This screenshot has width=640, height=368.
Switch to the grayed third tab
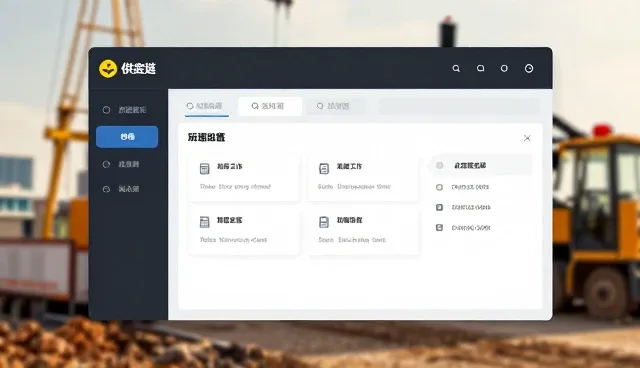point(336,106)
